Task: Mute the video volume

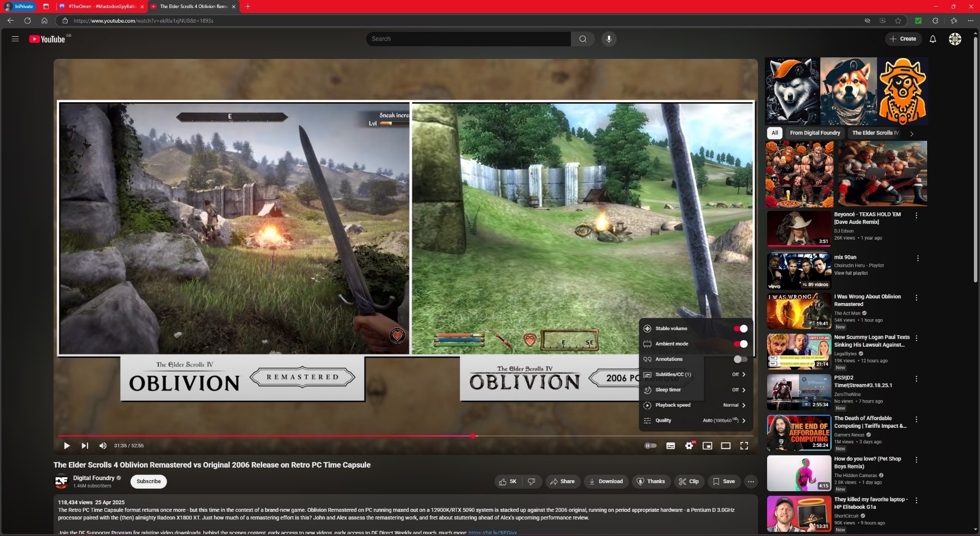Action: click(x=103, y=445)
